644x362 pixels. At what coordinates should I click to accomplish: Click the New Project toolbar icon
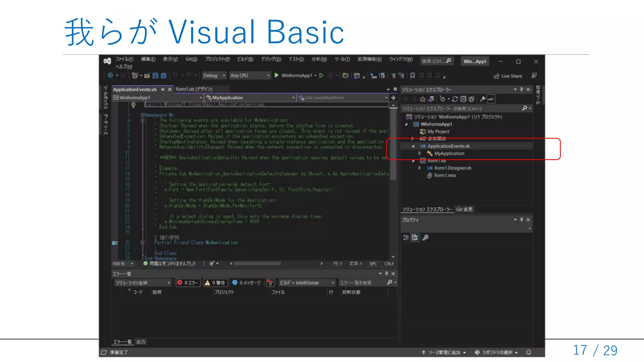click(135, 75)
